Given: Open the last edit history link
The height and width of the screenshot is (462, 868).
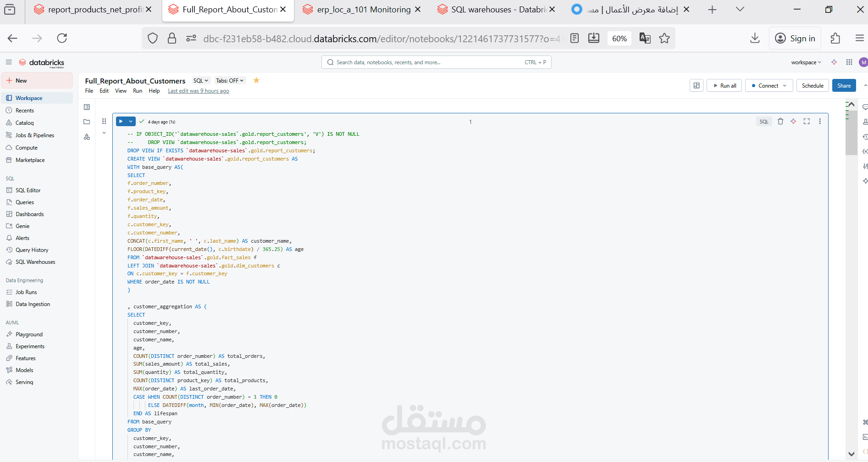Looking at the screenshot, I should click(x=199, y=91).
